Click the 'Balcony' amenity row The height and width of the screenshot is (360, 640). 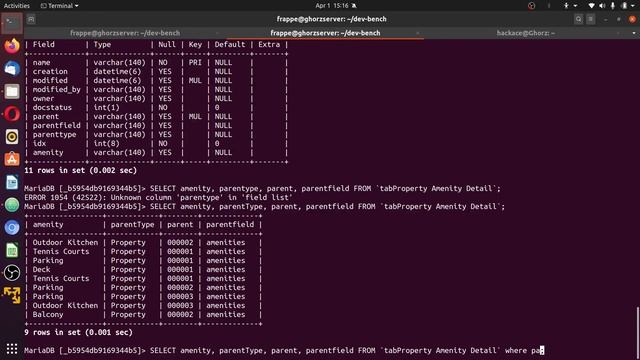click(x=142, y=315)
